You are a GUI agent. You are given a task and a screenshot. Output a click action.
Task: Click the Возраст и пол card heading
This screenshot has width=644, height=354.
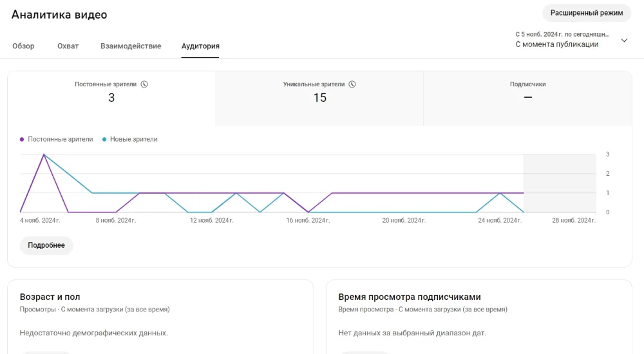pos(50,297)
